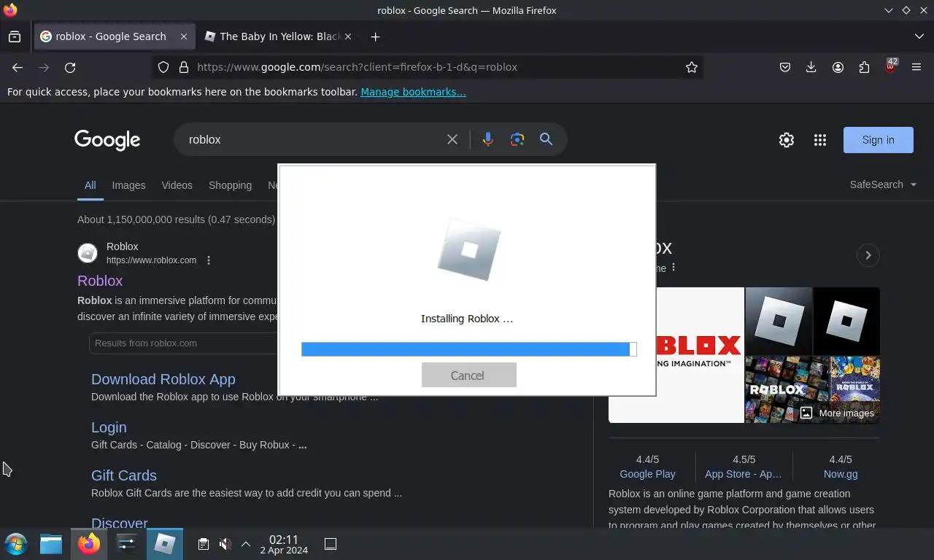Open Firefox downloads panel
The width and height of the screenshot is (934, 560).
point(811,67)
